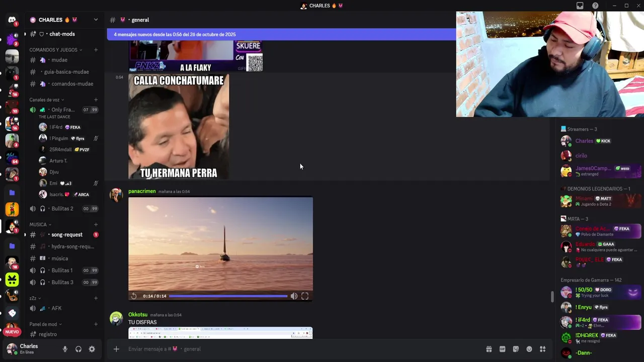644x362 pixels.
Task: Open help icon in title bar
Action: tap(596, 6)
